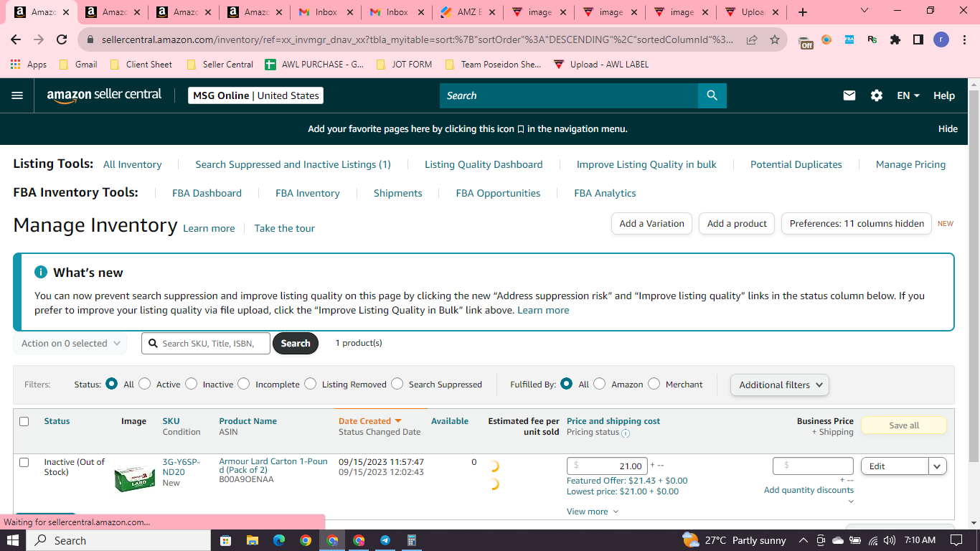
Task: Click the search magnifier button in header
Action: point(712,95)
